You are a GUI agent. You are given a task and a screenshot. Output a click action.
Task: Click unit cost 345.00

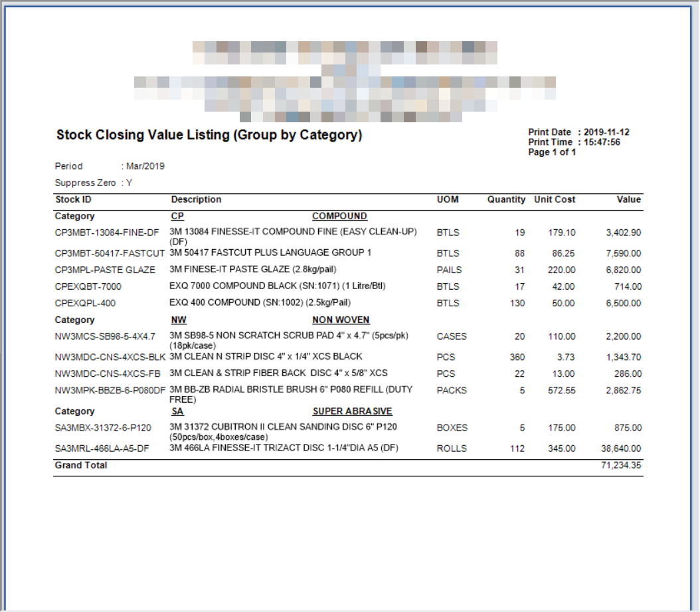click(x=562, y=449)
